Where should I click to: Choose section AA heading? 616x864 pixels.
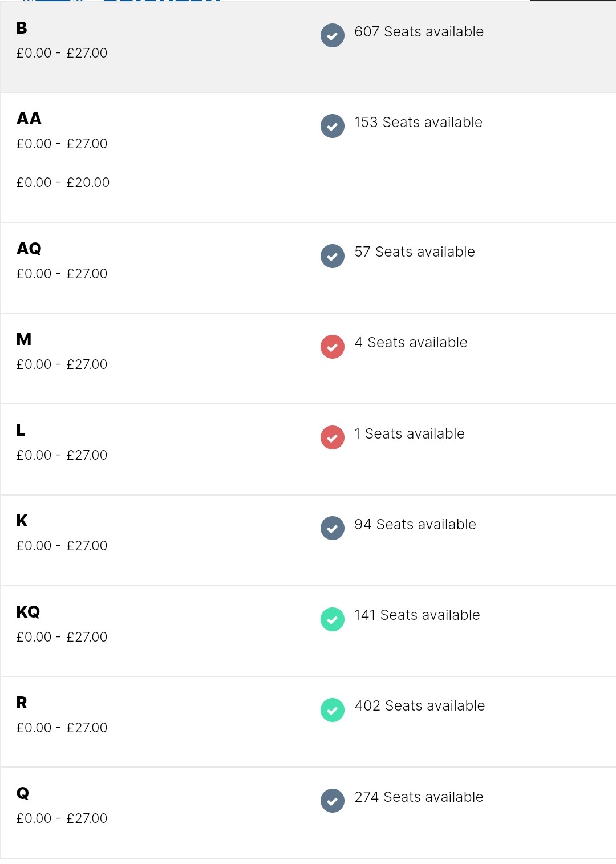(29, 119)
